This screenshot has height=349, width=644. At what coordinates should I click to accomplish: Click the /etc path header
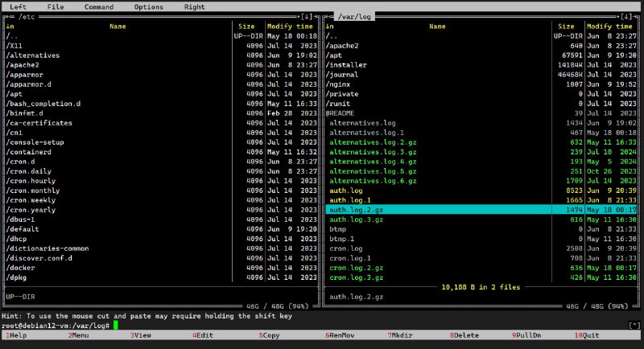click(x=27, y=17)
